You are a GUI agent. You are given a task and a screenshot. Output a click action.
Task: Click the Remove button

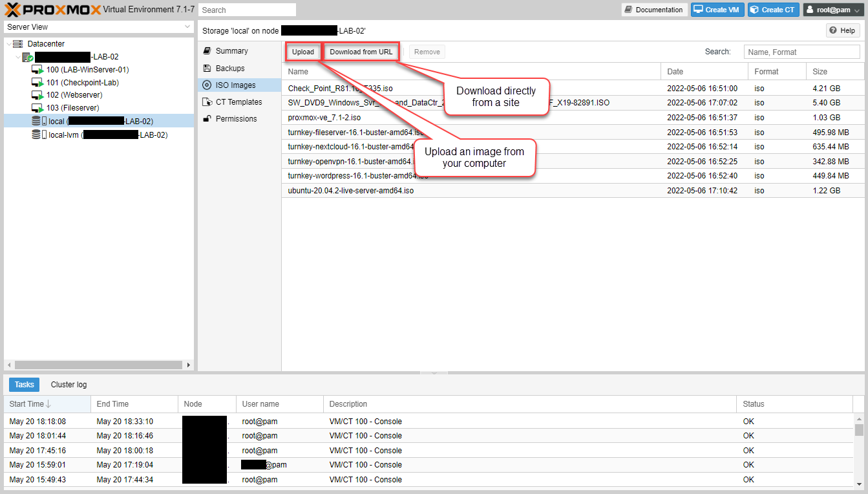[x=427, y=52]
